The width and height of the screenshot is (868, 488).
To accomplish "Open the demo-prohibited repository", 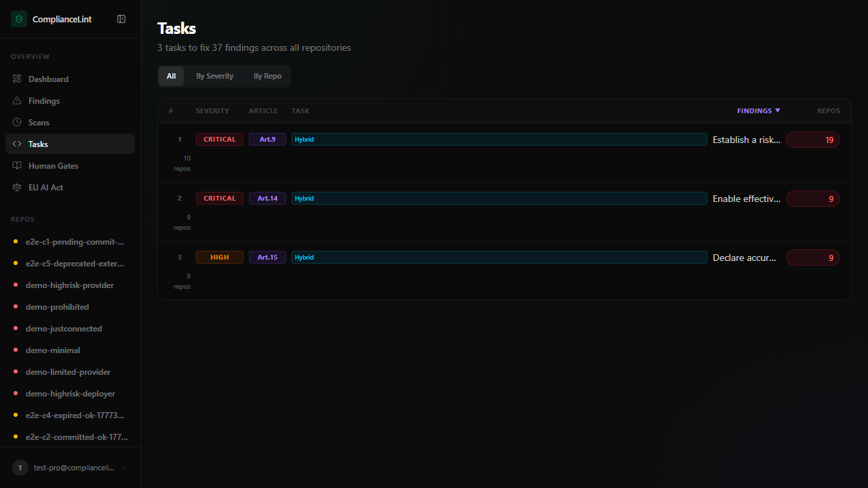I will pyautogui.click(x=57, y=307).
